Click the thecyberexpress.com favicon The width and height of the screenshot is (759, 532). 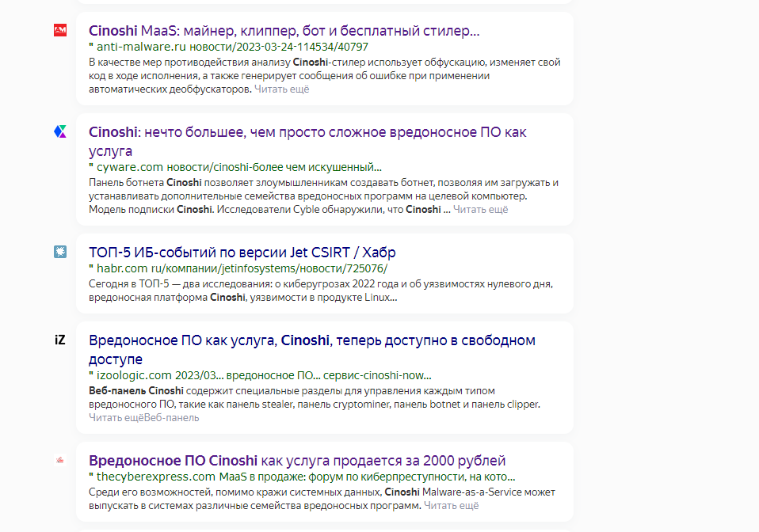60,460
